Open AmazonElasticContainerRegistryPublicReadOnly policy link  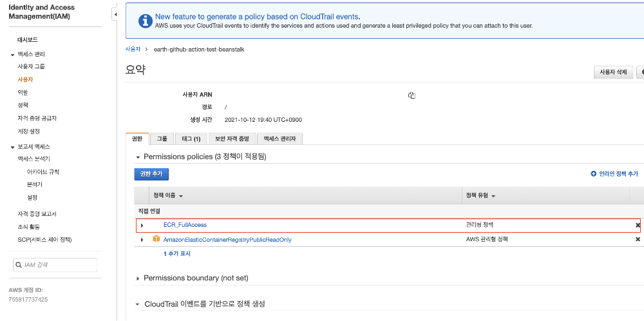tap(227, 239)
